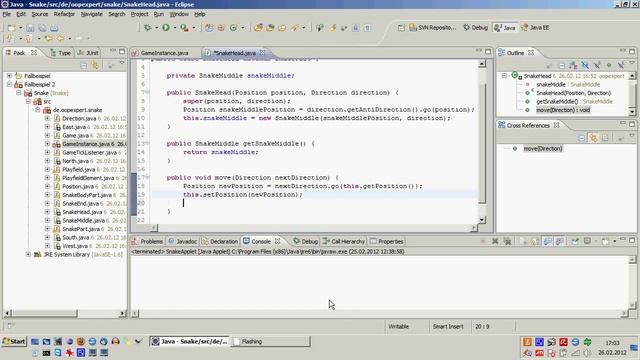The image size is (640, 360).
Task: Toggle Sort alphabetically in Outline toolbar
Action: (573, 65)
